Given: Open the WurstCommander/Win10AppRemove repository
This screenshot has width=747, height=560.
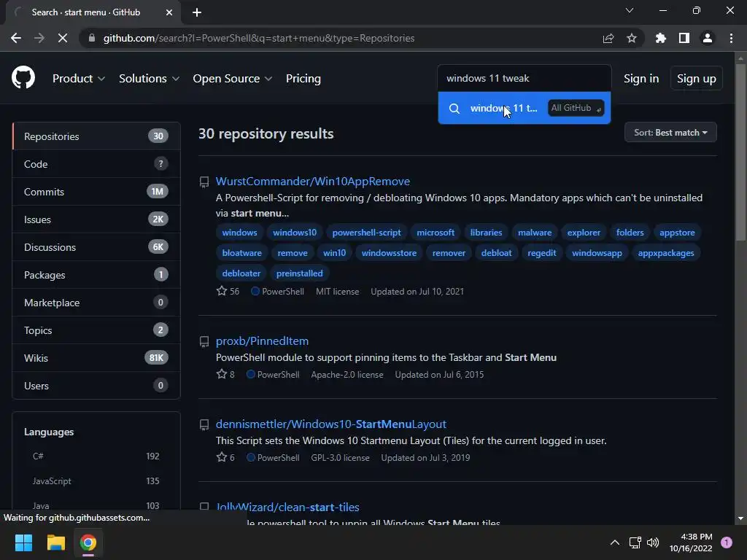Looking at the screenshot, I should coord(312,182).
